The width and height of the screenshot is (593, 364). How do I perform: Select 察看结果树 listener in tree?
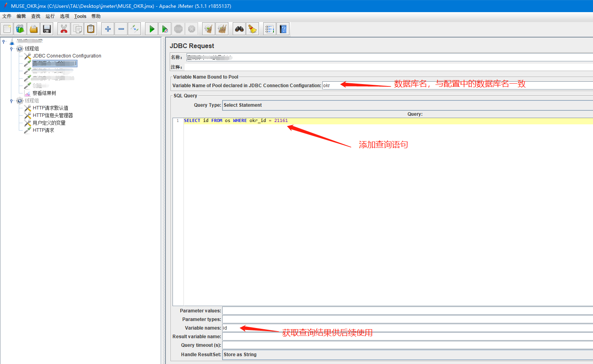pos(44,93)
